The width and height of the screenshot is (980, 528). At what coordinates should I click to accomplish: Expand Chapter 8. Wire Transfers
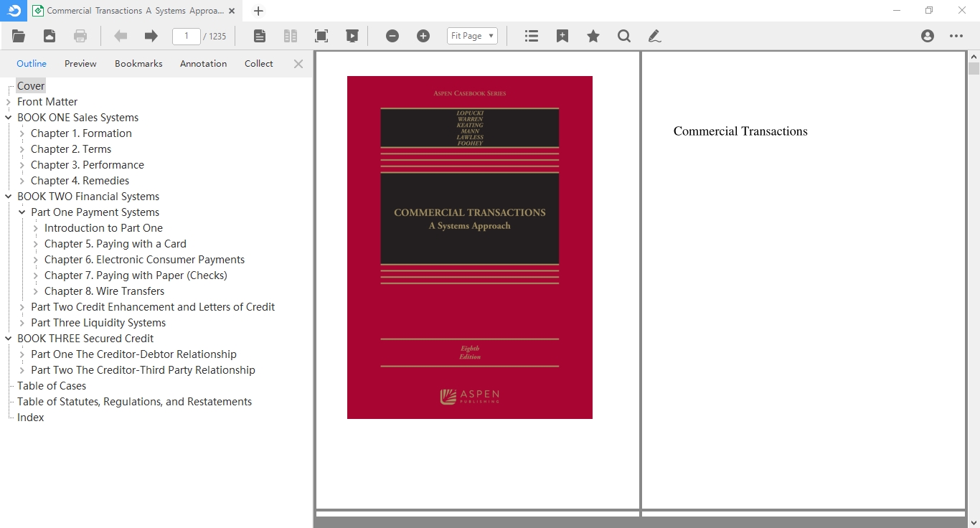pos(36,291)
